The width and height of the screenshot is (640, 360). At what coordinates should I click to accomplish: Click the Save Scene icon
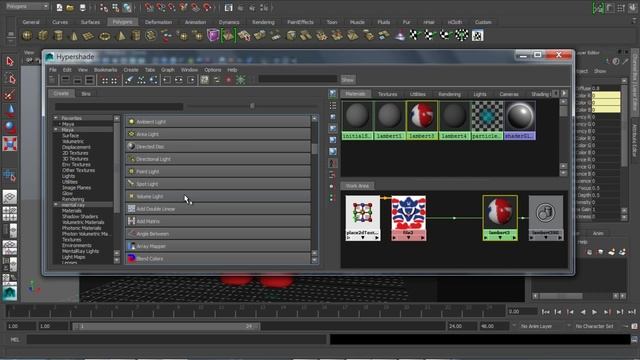(x=82, y=7)
